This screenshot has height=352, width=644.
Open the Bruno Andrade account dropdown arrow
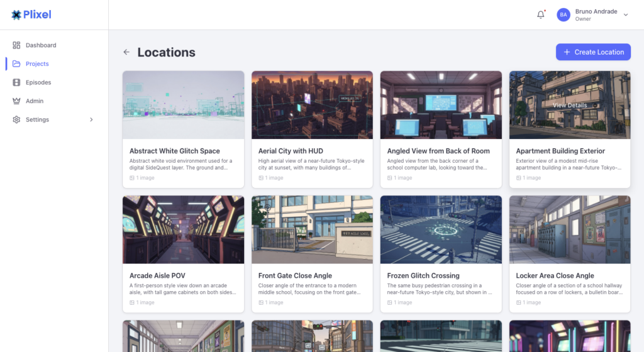coord(625,15)
